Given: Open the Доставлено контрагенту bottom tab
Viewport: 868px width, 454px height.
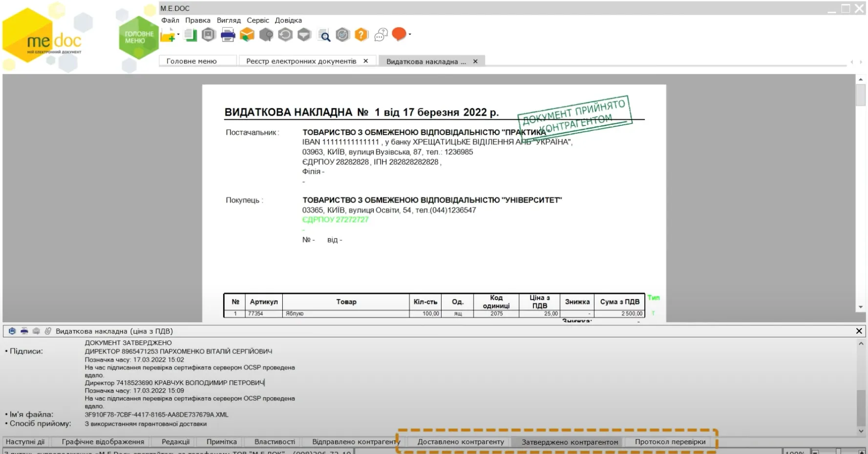Looking at the screenshot, I should tap(461, 442).
